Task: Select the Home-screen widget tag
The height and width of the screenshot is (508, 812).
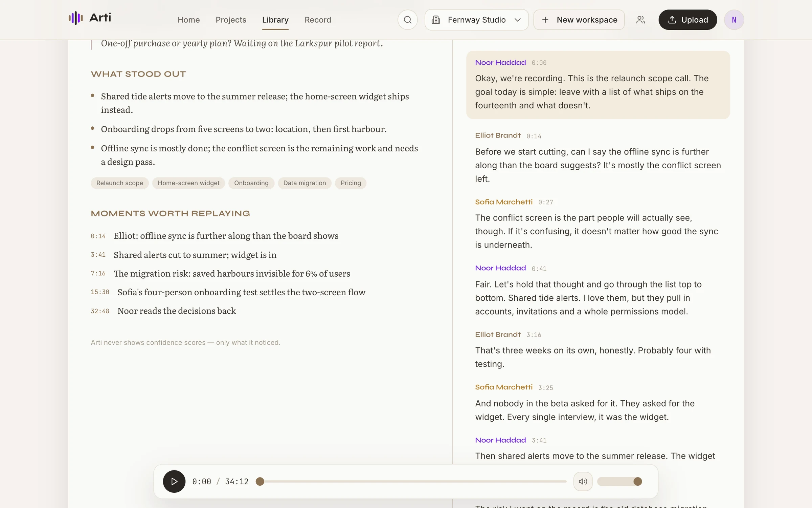Action: pyautogui.click(x=188, y=183)
